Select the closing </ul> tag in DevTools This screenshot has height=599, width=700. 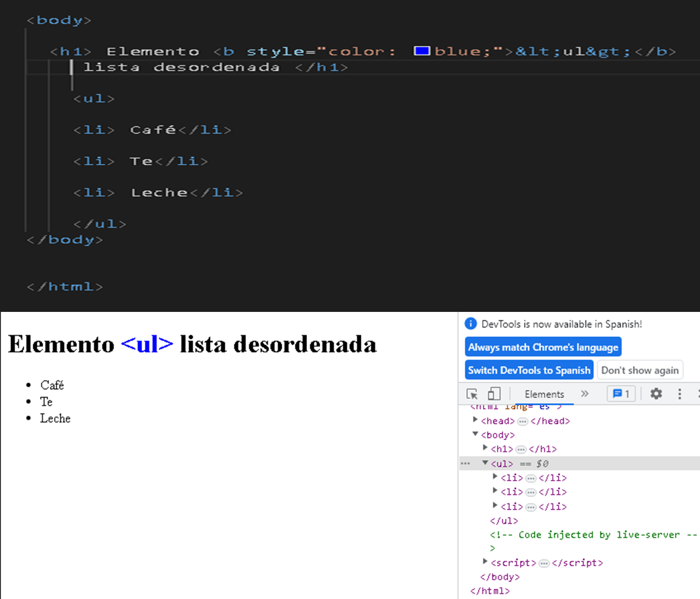tap(504, 520)
